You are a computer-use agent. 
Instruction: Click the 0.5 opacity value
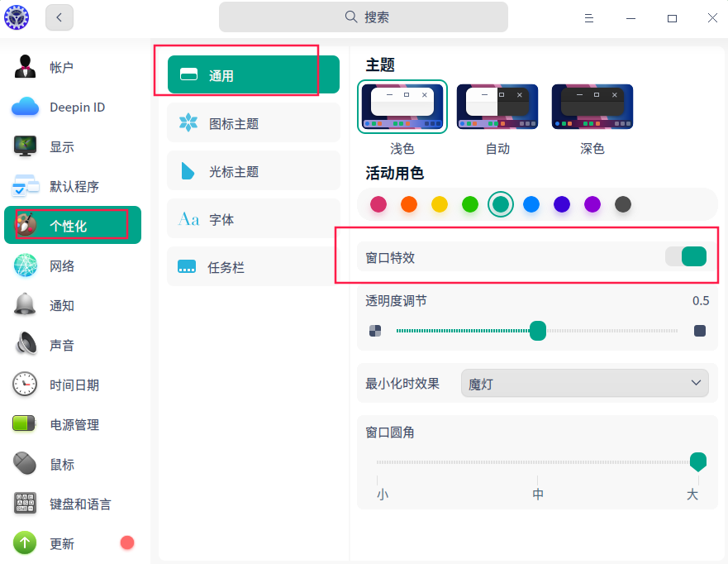click(x=701, y=300)
